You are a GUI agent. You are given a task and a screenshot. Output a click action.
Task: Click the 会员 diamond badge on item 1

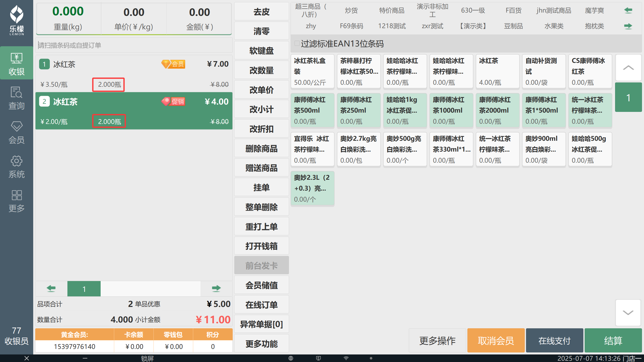[173, 64]
